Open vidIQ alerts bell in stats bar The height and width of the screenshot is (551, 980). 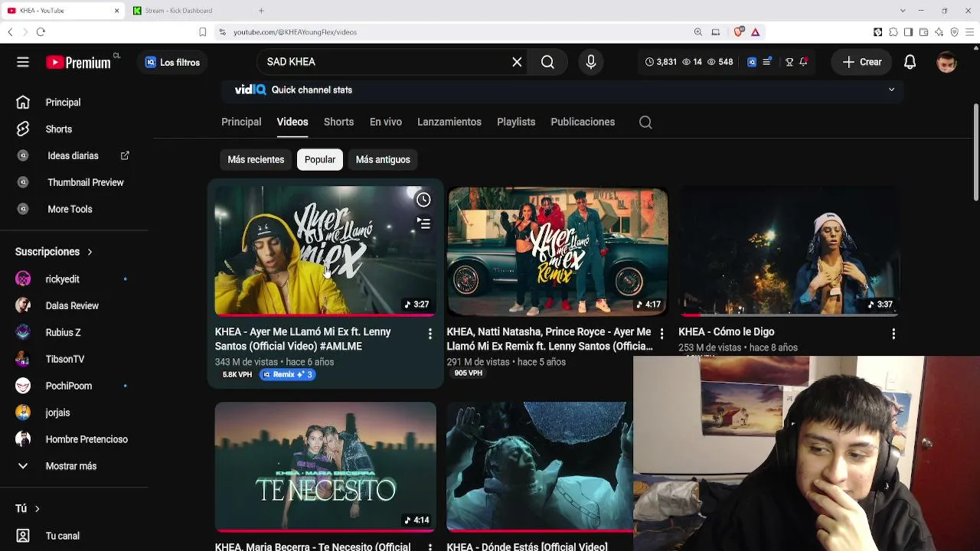803,62
